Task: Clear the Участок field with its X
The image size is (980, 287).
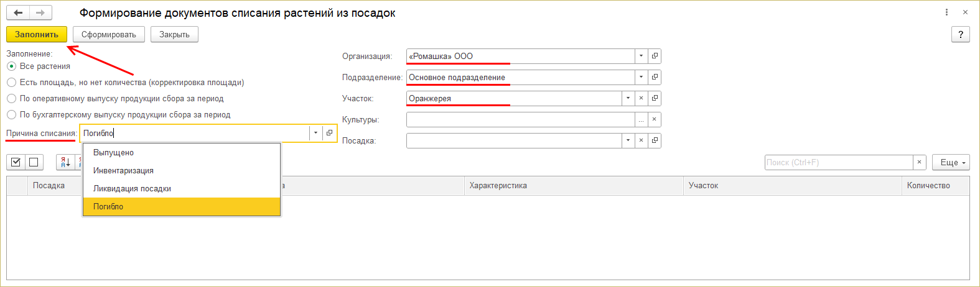Action: click(642, 98)
